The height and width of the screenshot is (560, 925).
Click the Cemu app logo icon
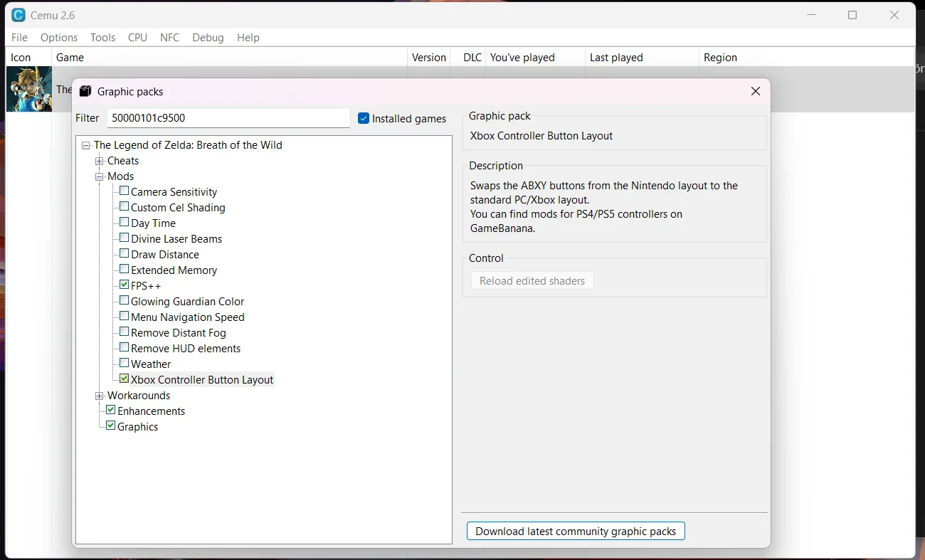(18, 15)
